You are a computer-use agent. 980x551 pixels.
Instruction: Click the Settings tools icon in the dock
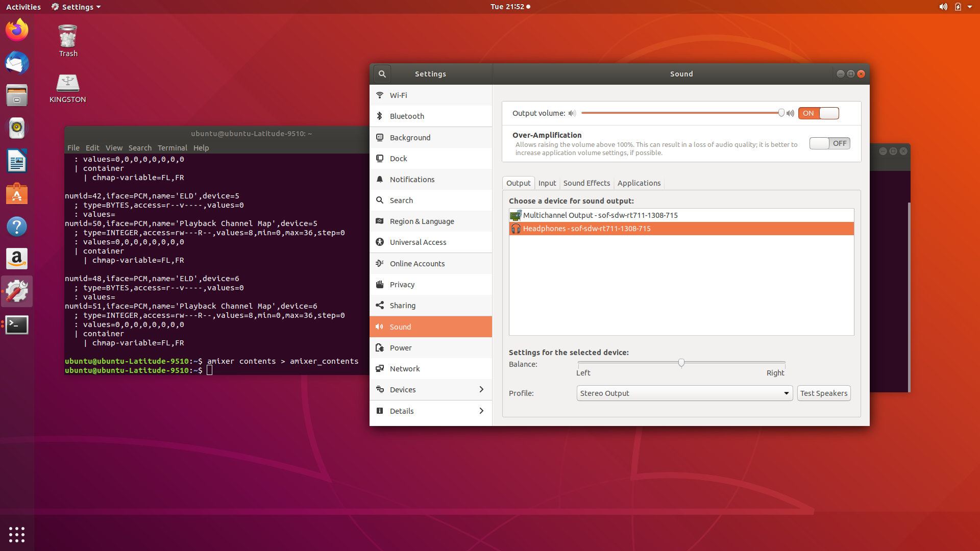(17, 292)
